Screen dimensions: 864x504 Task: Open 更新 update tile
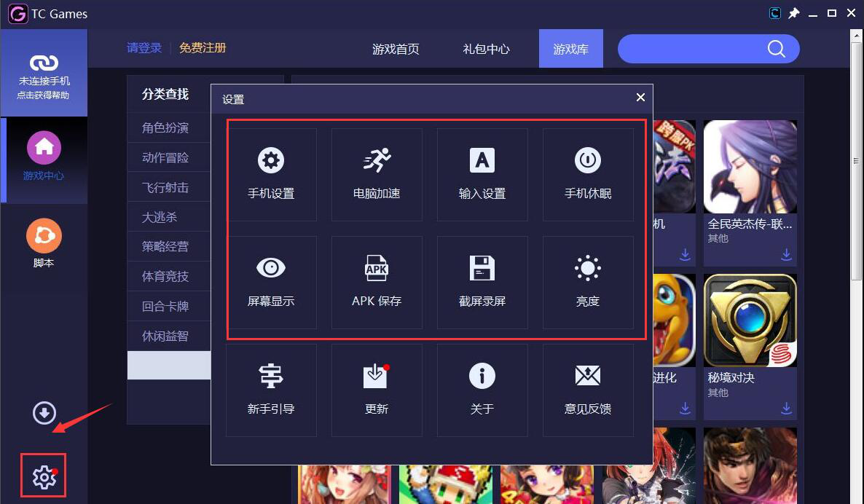coord(377,390)
